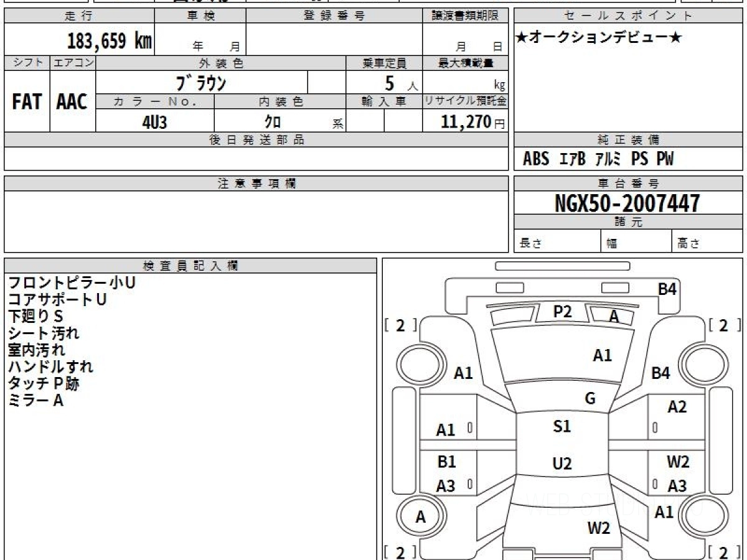The width and height of the screenshot is (747, 560).
Task: Click the 長さ dimension label
Action: [x=530, y=244]
